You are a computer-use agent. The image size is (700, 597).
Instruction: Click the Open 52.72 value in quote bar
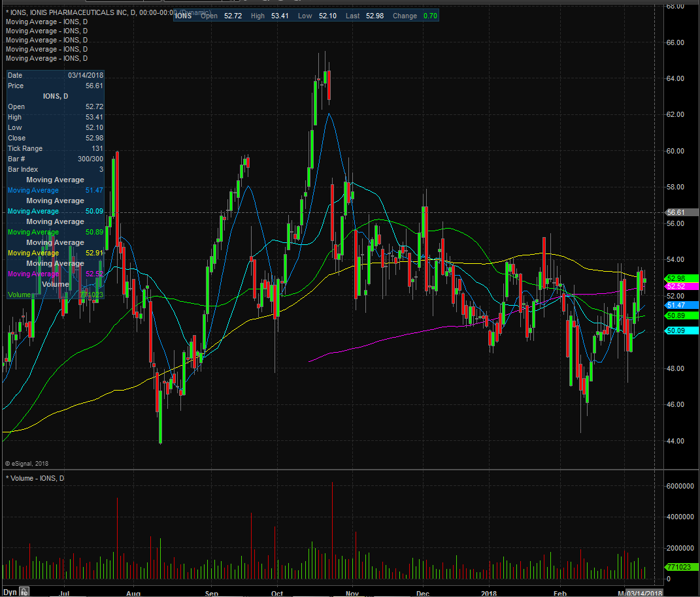point(233,16)
